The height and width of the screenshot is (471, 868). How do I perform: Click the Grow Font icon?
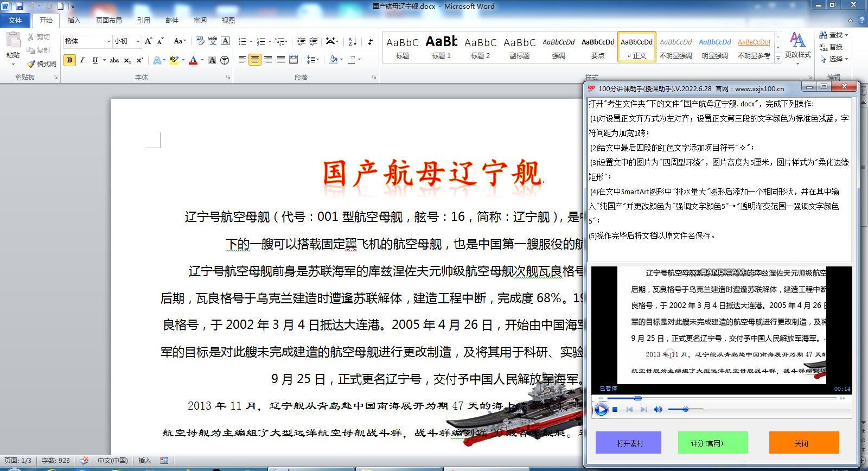149,41
